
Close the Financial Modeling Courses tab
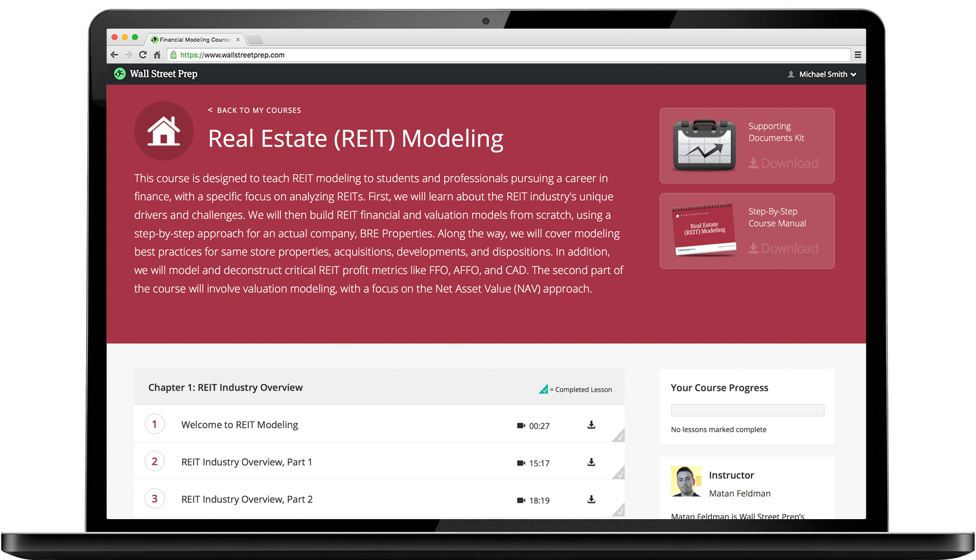tap(238, 40)
